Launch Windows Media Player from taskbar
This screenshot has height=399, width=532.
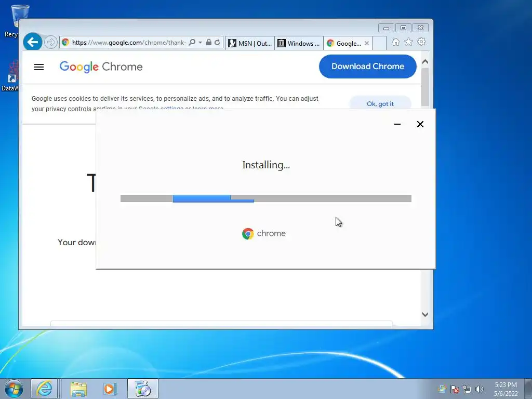[110, 389]
